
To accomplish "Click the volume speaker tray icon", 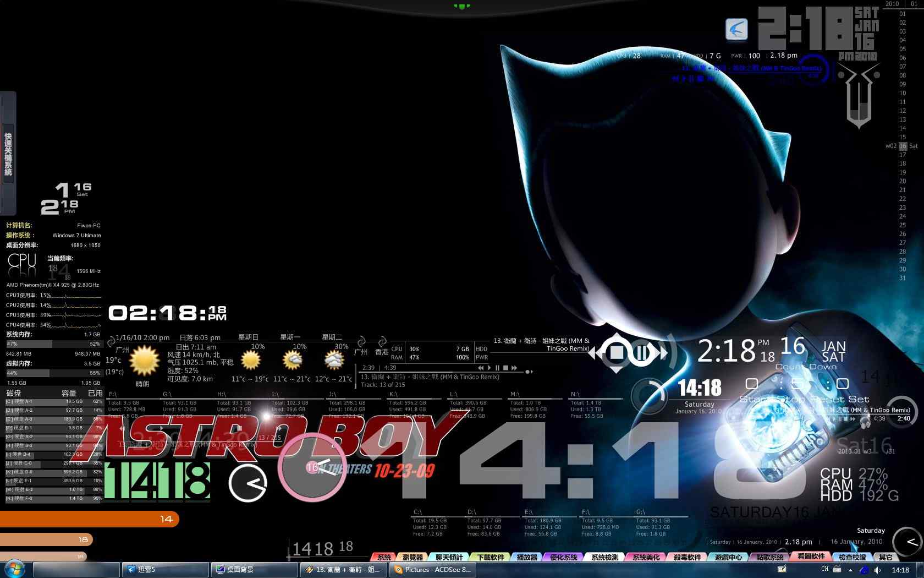I will click(x=877, y=570).
